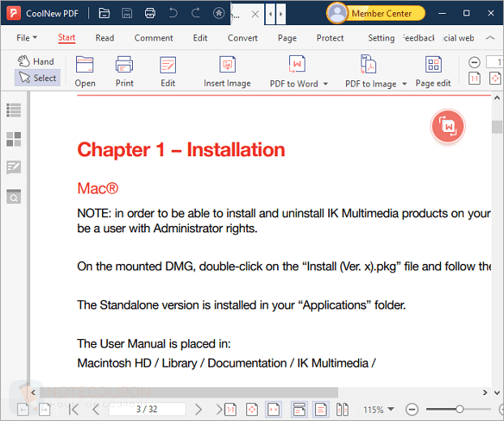
Task: Switch to the Edit ribbon tab
Action: coord(200,38)
